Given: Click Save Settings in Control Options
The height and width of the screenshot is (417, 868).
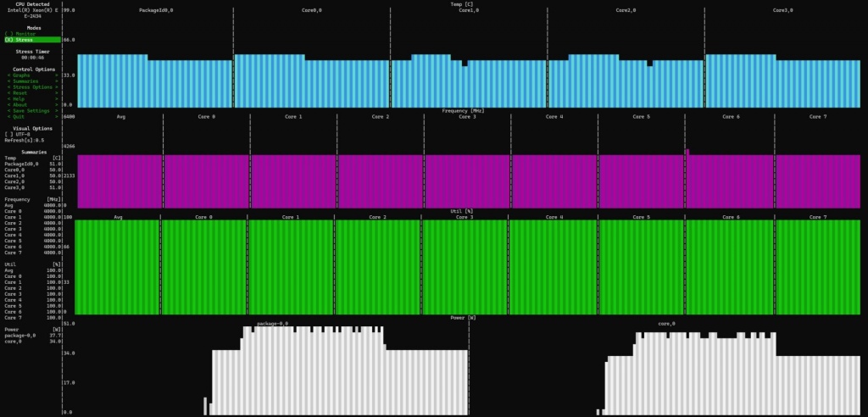Looking at the screenshot, I should click(31, 111).
